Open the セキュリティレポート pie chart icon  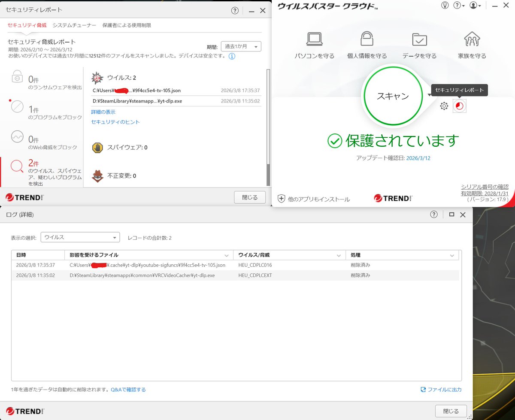(460, 106)
